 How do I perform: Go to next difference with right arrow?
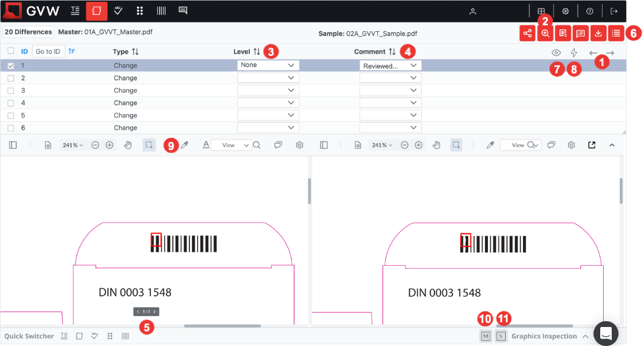pyautogui.click(x=610, y=53)
